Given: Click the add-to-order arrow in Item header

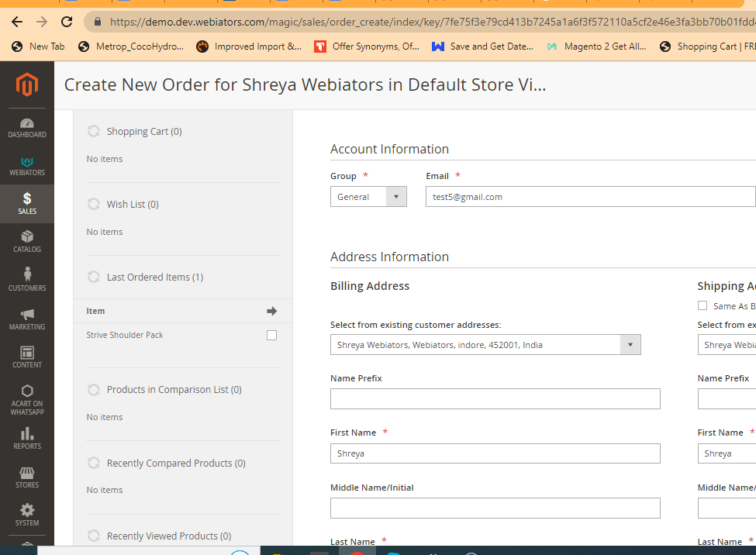Looking at the screenshot, I should [x=272, y=311].
